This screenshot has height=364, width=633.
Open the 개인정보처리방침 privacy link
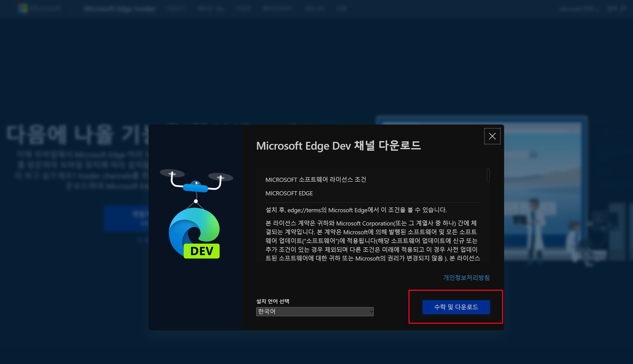pyautogui.click(x=466, y=277)
